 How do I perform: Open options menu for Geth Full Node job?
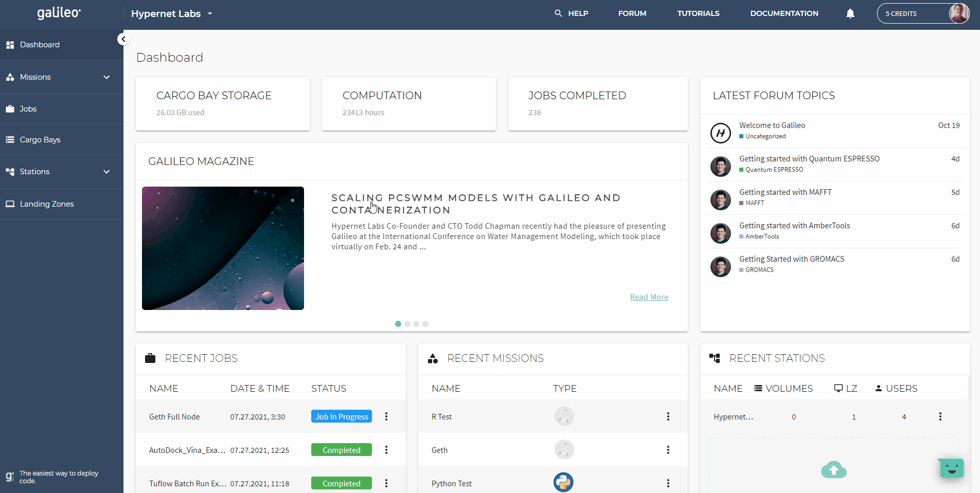386,416
